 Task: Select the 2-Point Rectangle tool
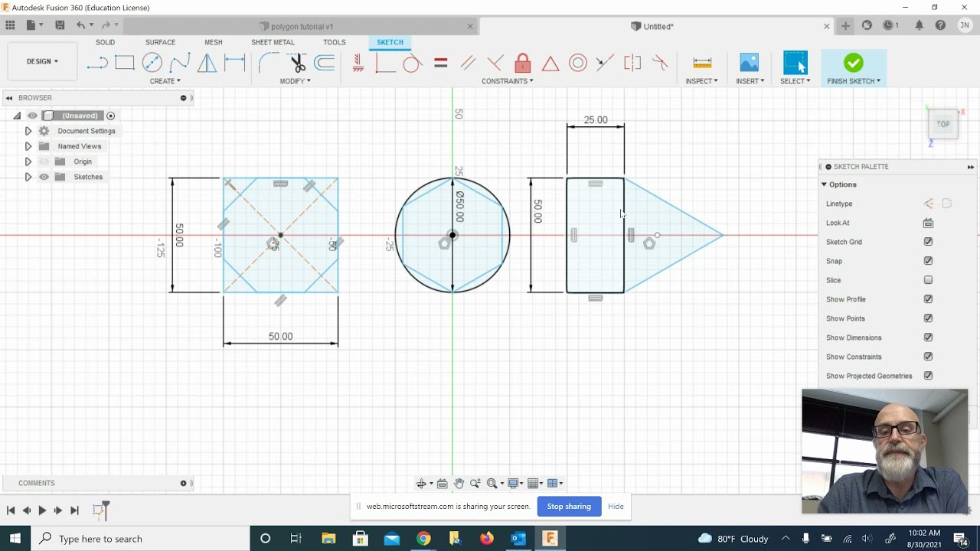[125, 63]
